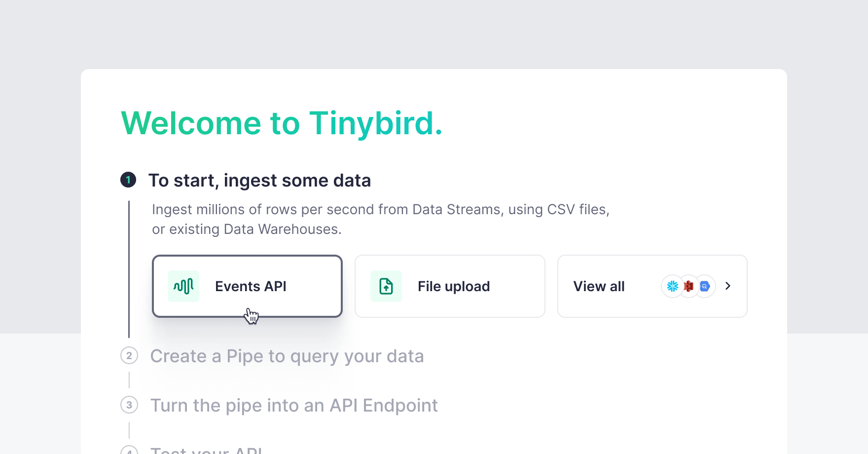Click Turn the pipe into an API Endpoint

(x=294, y=405)
